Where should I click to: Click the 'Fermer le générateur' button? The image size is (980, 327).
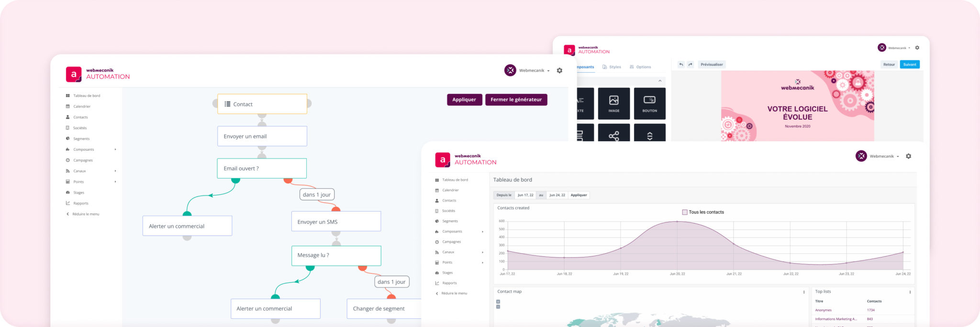pos(516,100)
